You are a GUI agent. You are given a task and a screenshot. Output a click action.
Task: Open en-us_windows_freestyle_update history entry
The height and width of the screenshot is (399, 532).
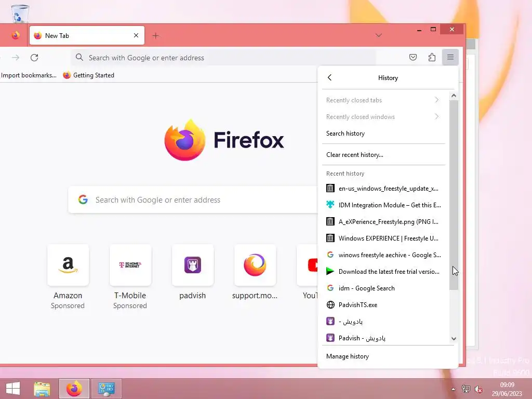pos(383,188)
